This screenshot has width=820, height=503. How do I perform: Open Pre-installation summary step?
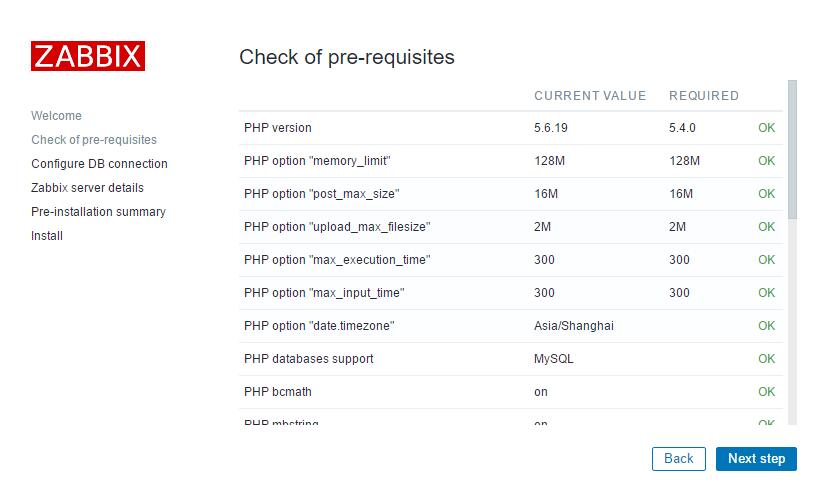(x=98, y=212)
